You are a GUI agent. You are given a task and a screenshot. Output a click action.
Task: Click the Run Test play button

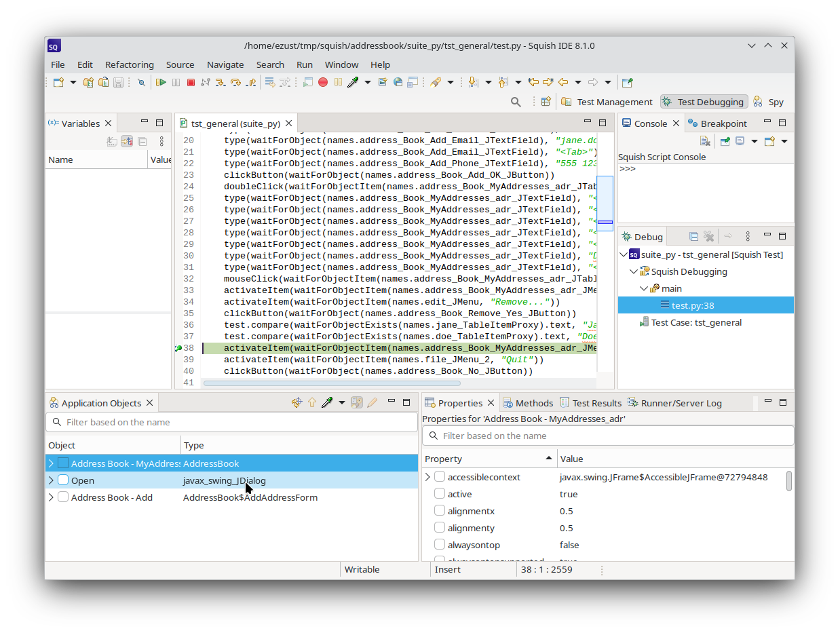point(161,81)
